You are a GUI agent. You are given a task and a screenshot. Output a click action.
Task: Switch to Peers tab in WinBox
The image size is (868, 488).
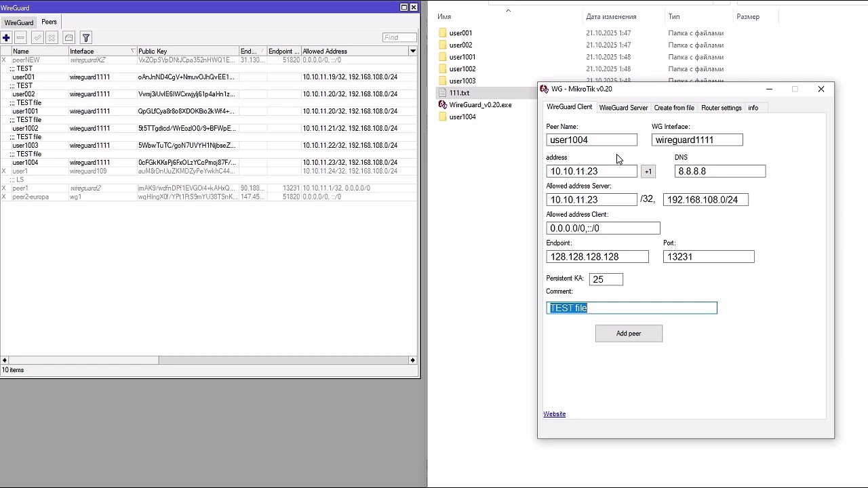coord(49,22)
